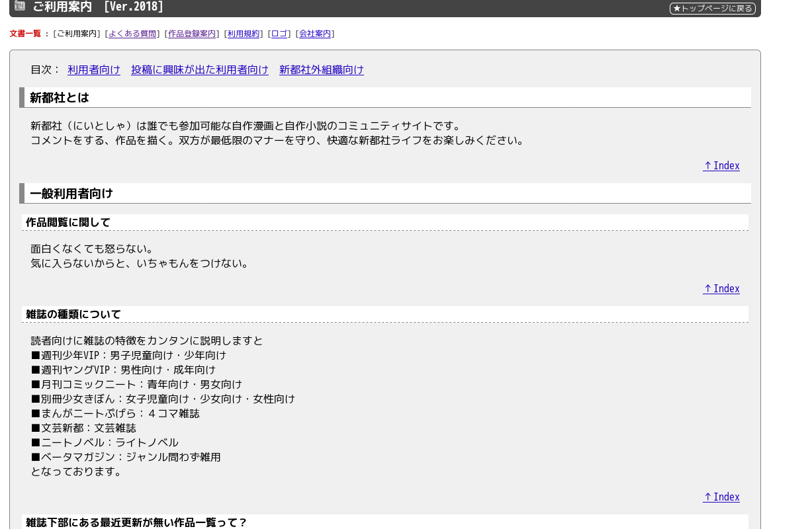Open the よくある質問 document link
Screen dimensions: 812x529
(132, 34)
